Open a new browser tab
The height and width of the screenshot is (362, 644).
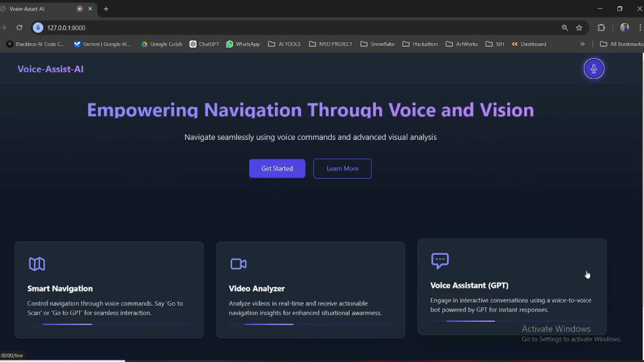click(106, 9)
